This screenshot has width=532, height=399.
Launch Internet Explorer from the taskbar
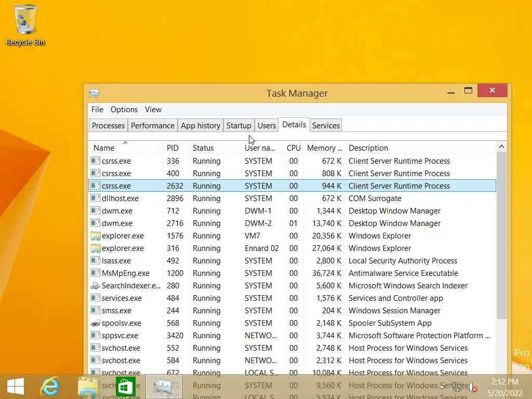click(x=50, y=387)
